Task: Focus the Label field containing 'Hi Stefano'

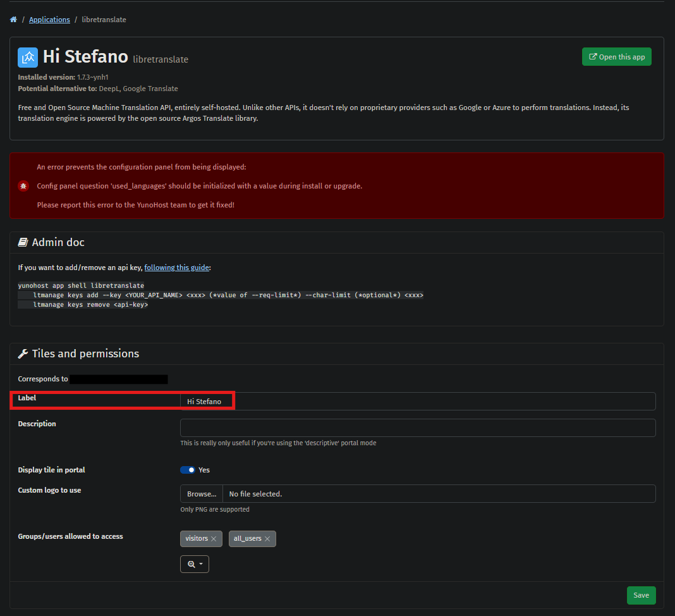Action: [417, 402]
